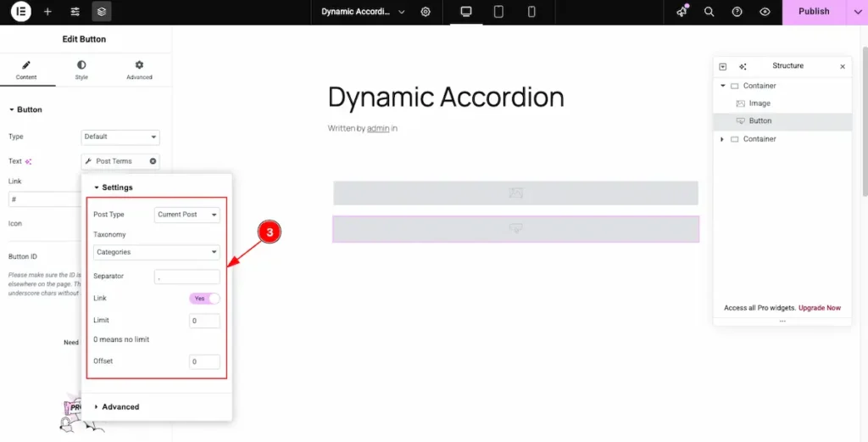Click the Elementor logo icon
Image resolution: width=868 pixels, height=442 pixels.
click(21, 12)
